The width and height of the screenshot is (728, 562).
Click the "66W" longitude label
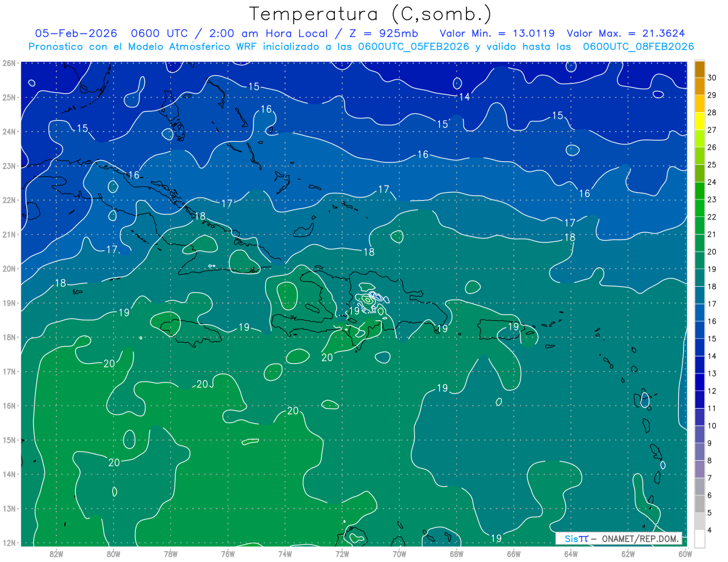point(513,554)
